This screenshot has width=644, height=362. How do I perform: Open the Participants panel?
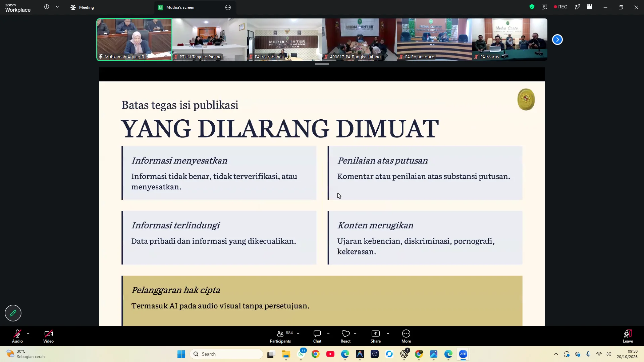281,336
